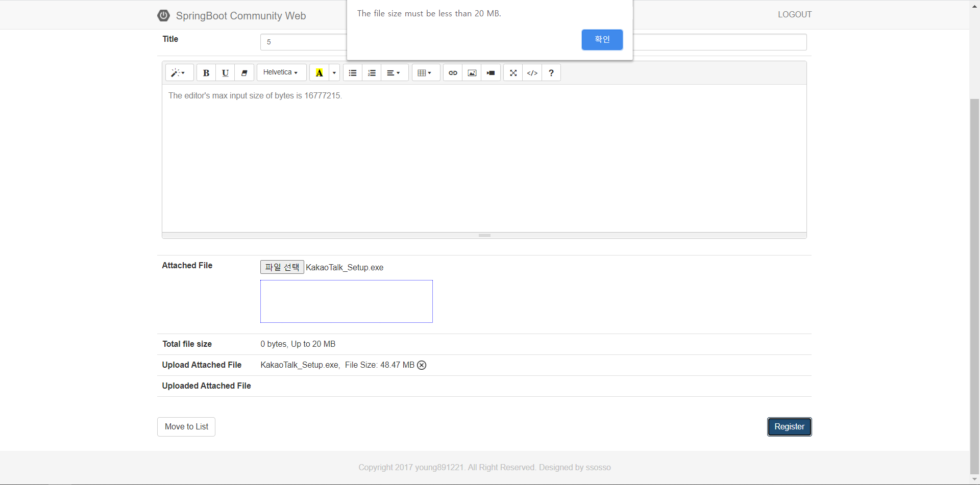Toggle bold formatting in the editor

click(206, 73)
